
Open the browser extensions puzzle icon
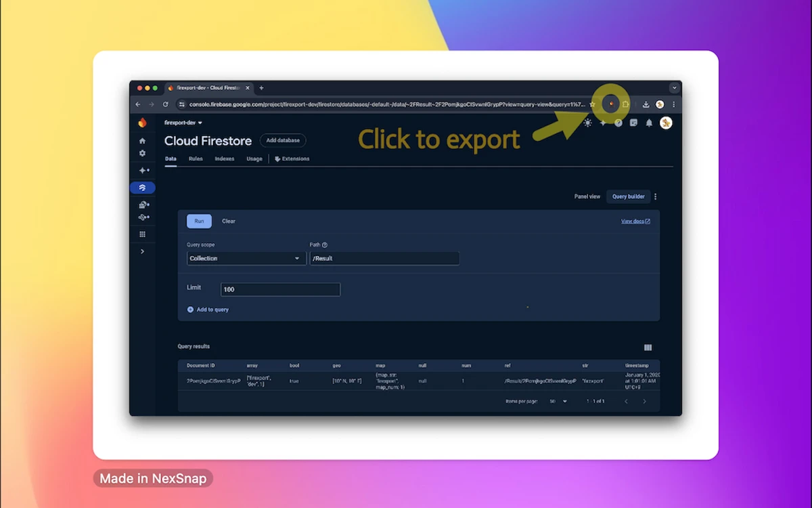[x=626, y=104]
